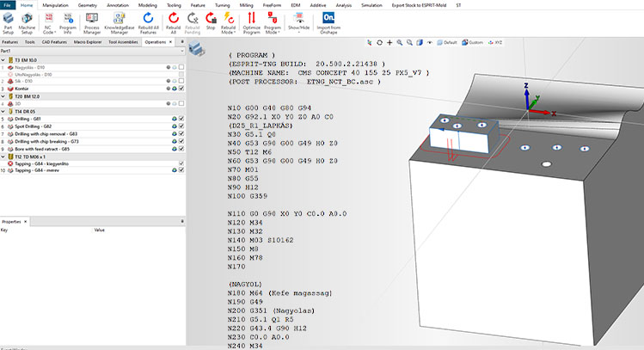This screenshot has height=350, width=644.
Task: Open the NC Code dropdown
Action: pyautogui.click(x=49, y=23)
